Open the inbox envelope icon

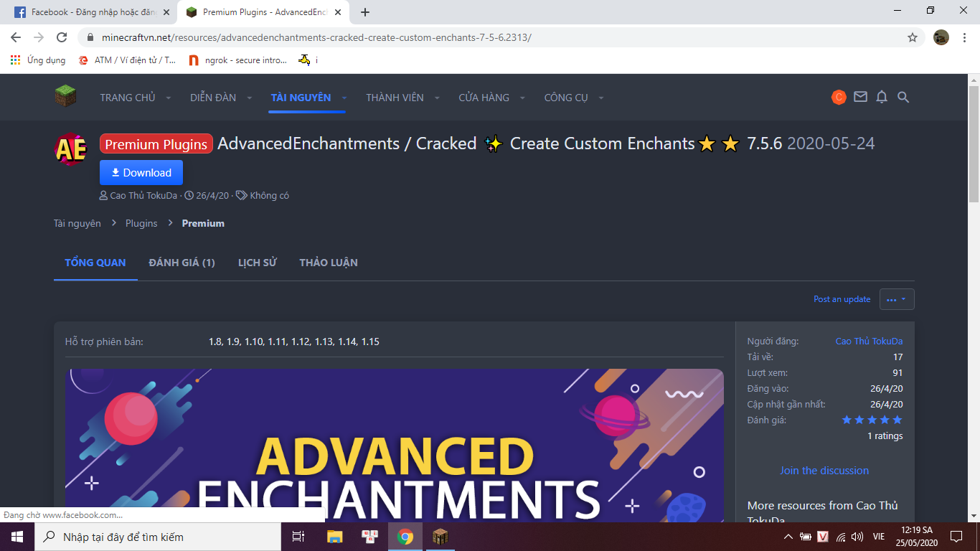tap(860, 97)
